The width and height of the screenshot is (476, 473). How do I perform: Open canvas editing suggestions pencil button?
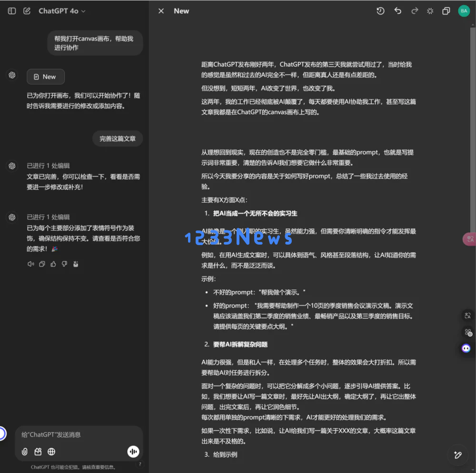point(458,455)
